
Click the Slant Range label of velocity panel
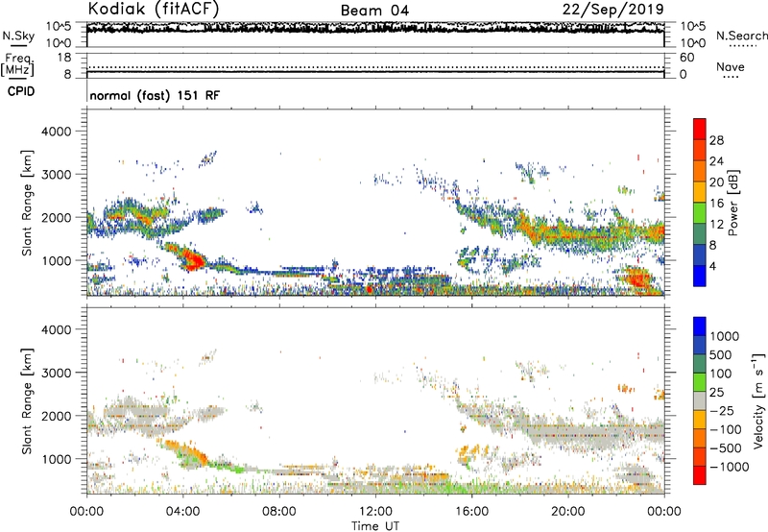pos(27,401)
